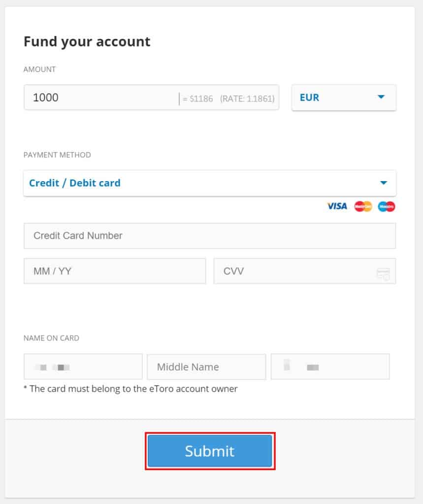Click the CVV help card icon

pos(383,274)
